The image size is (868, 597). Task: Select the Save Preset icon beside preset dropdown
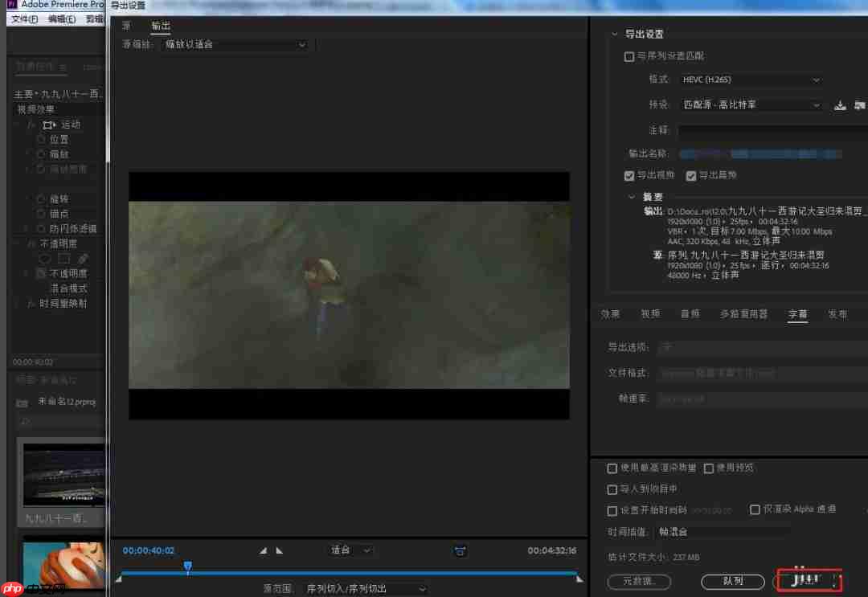coord(839,104)
